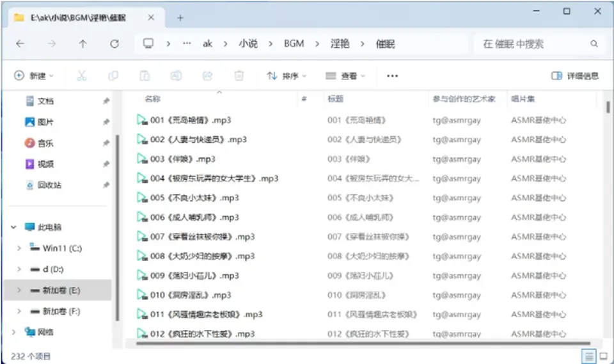Open a new tab with plus button
This screenshot has width=614, height=364.
pos(180,18)
